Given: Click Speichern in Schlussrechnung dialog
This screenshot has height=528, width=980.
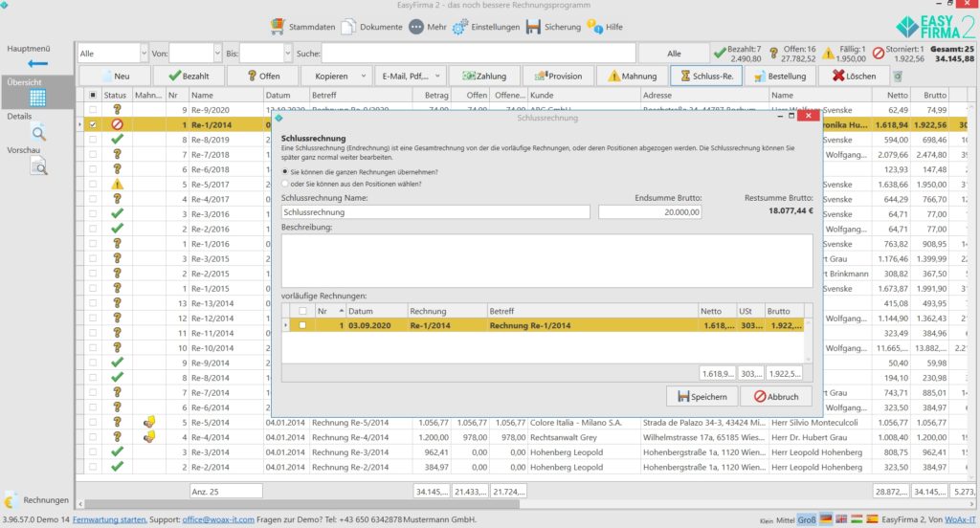Looking at the screenshot, I should 702,396.
